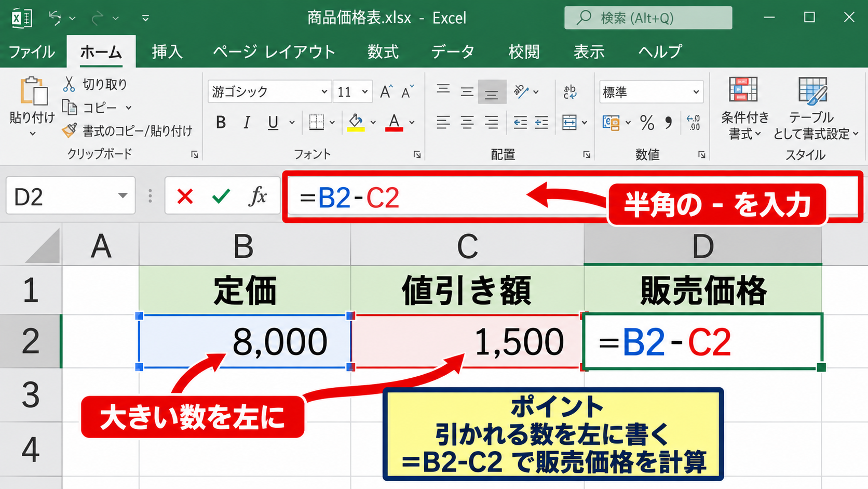Click the Increase Indent icon
This screenshot has width=868, height=489.
pos(541,123)
